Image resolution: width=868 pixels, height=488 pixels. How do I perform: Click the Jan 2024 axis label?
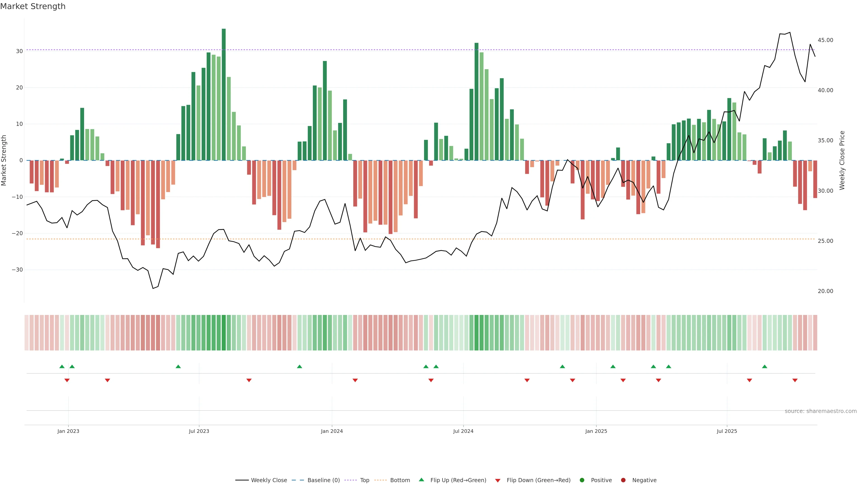pyautogui.click(x=332, y=431)
